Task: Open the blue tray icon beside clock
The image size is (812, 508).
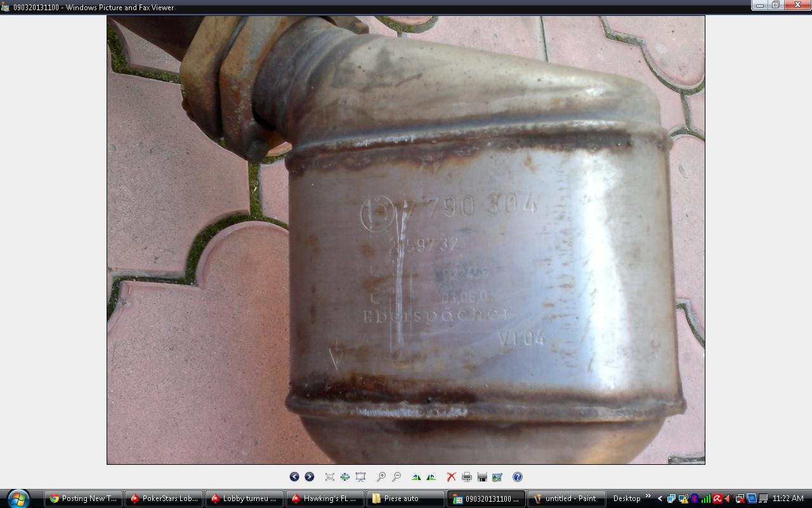Action: pyautogui.click(x=752, y=498)
